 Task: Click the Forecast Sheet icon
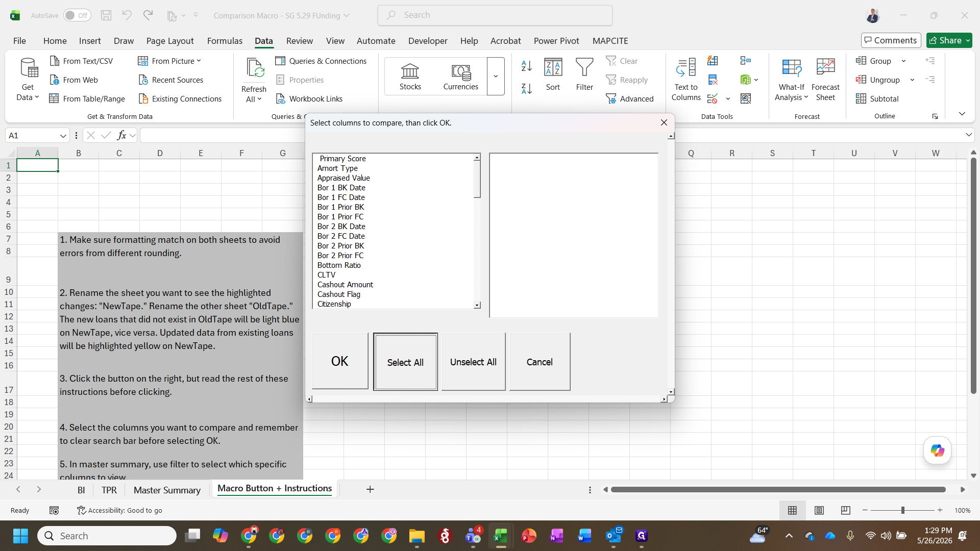(825, 67)
